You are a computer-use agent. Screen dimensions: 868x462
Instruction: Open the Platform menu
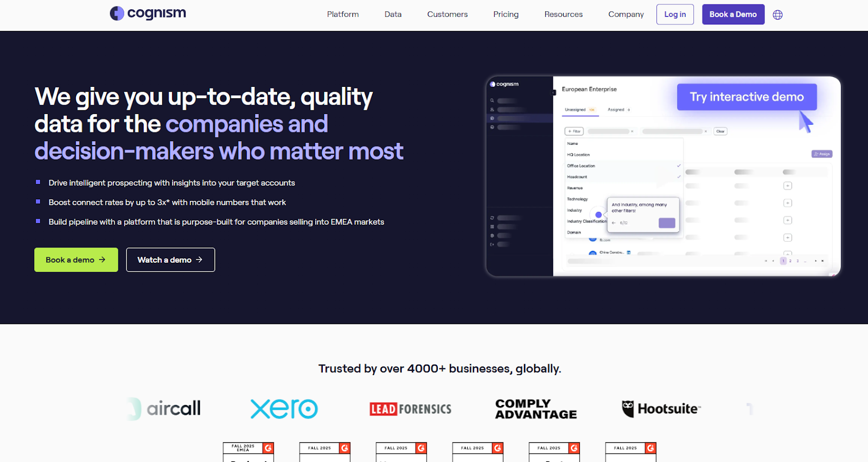tap(343, 14)
